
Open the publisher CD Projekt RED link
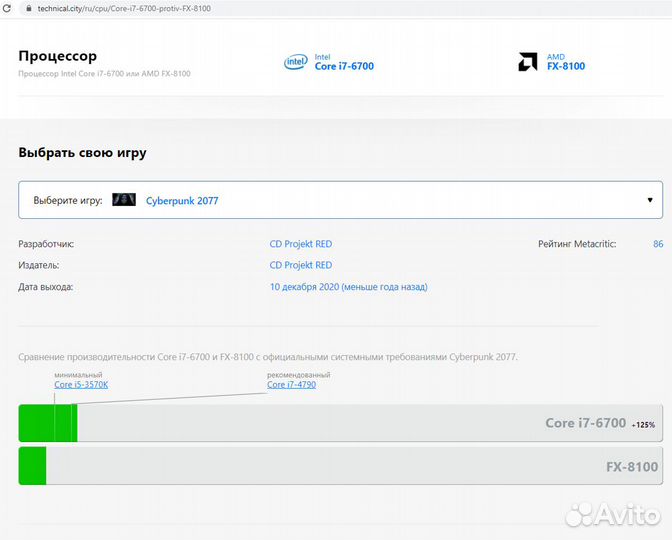click(x=301, y=265)
